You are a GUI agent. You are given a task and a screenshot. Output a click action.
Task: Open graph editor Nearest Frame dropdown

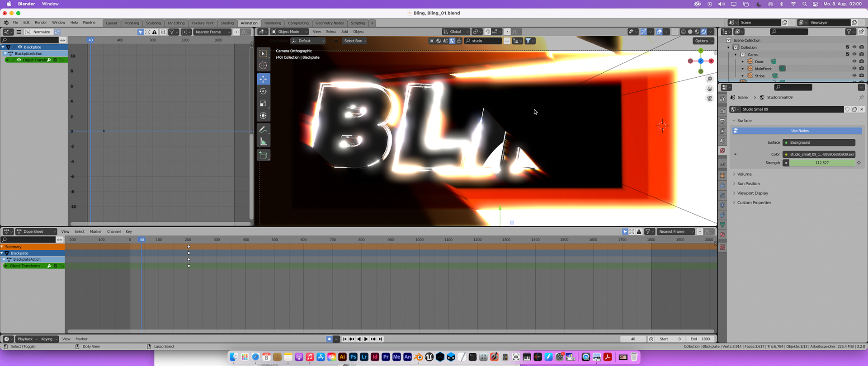[x=212, y=32]
